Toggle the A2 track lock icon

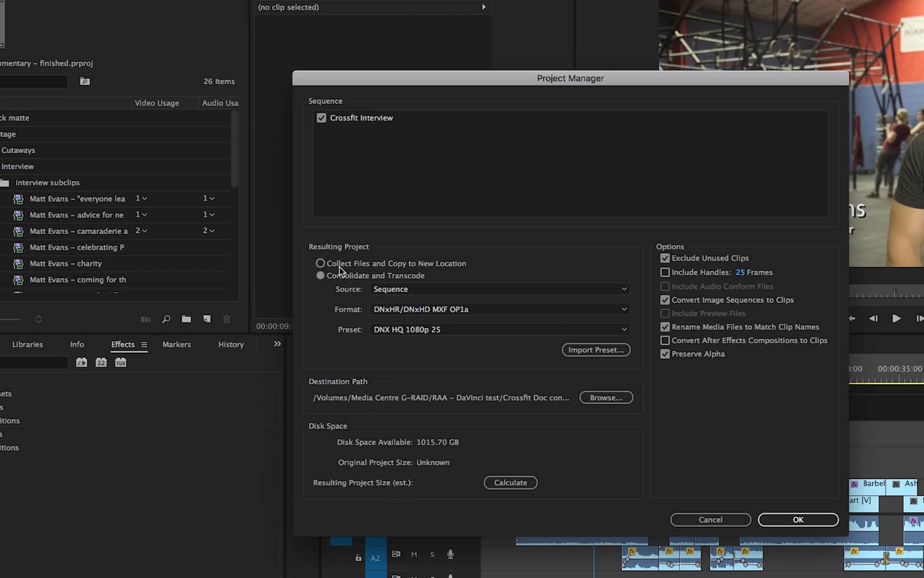pyautogui.click(x=358, y=558)
